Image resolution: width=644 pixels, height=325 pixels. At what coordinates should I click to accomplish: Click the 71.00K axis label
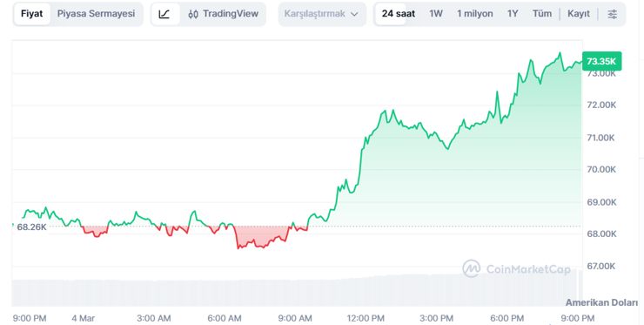pyautogui.click(x=601, y=138)
